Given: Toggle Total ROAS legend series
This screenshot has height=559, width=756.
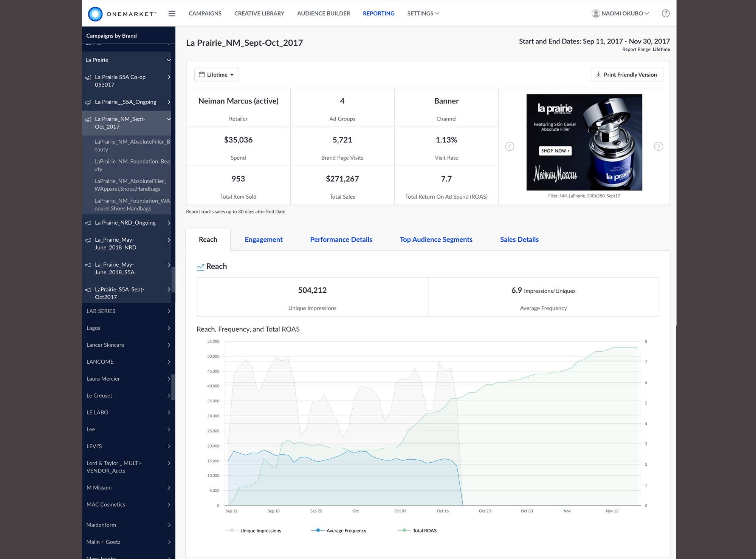Looking at the screenshot, I should (x=417, y=531).
